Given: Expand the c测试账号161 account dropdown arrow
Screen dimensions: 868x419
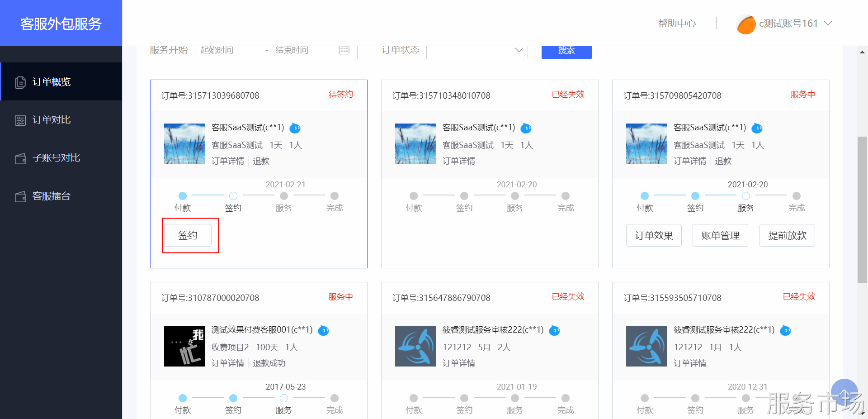Looking at the screenshot, I should click(x=828, y=23).
